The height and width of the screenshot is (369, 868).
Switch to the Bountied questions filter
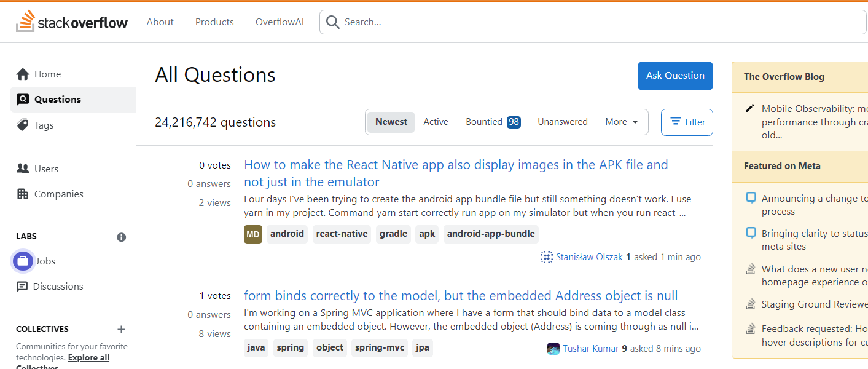pos(485,121)
